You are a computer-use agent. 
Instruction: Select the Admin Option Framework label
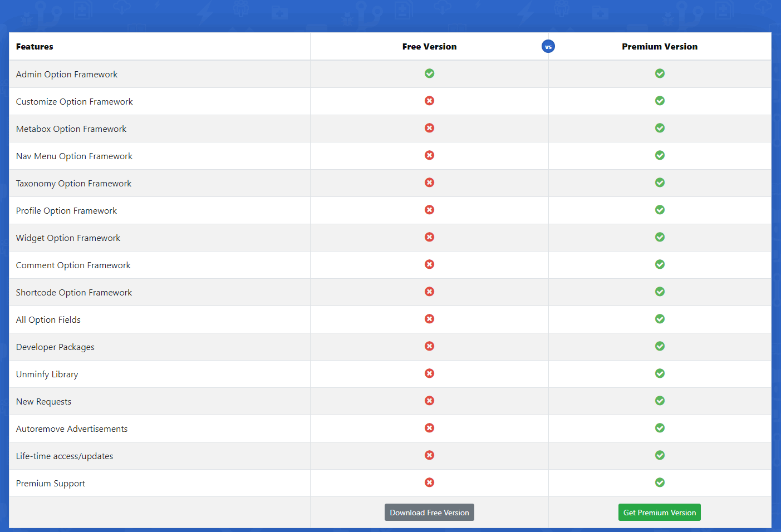[67, 75]
